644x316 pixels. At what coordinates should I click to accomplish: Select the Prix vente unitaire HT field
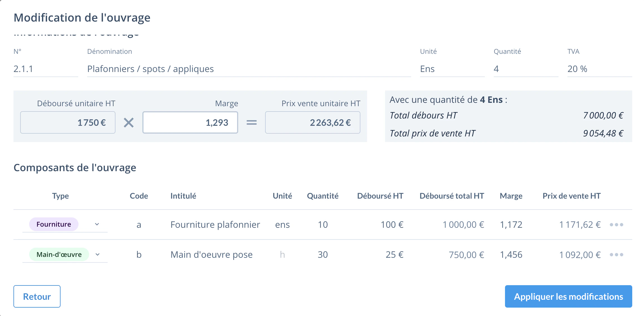(x=313, y=122)
